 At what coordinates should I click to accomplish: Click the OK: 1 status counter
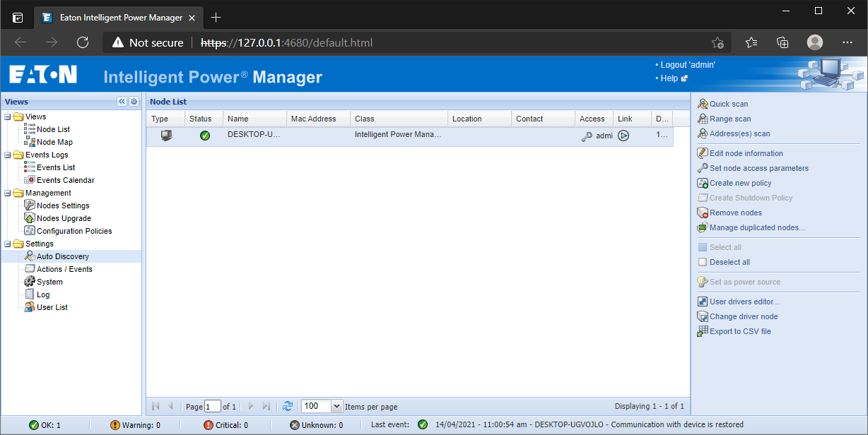coord(45,425)
